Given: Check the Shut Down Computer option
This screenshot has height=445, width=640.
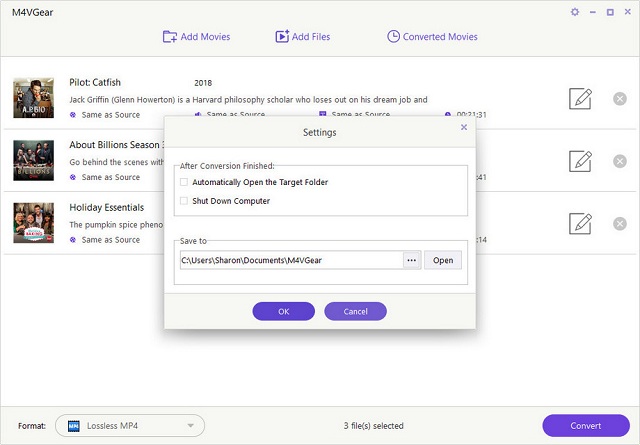Looking at the screenshot, I should 183,201.
